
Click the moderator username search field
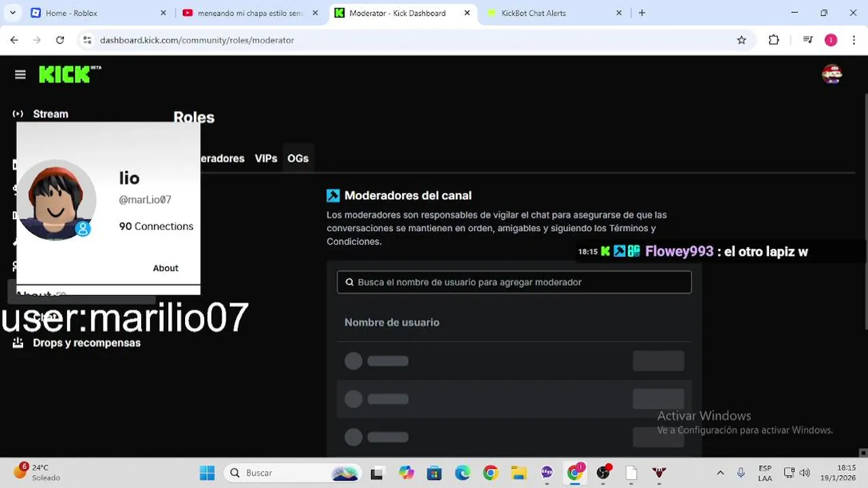[x=514, y=282]
